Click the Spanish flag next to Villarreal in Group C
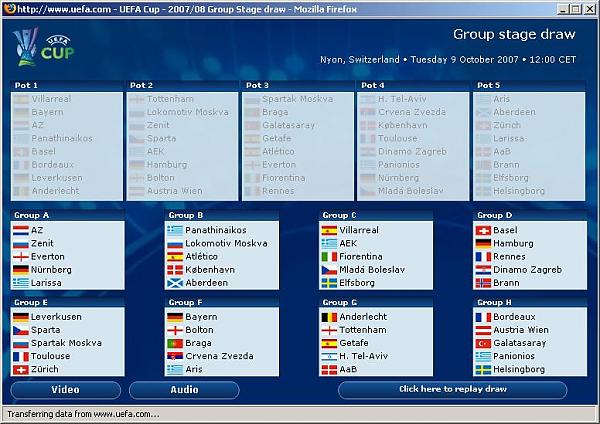The height and width of the screenshot is (424, 600). pos(330,230)
